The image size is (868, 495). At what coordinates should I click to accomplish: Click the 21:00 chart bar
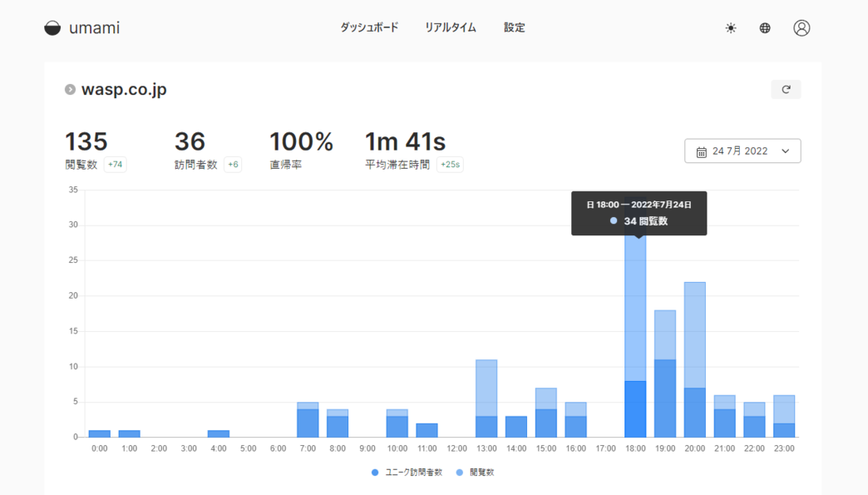point(725,416)
